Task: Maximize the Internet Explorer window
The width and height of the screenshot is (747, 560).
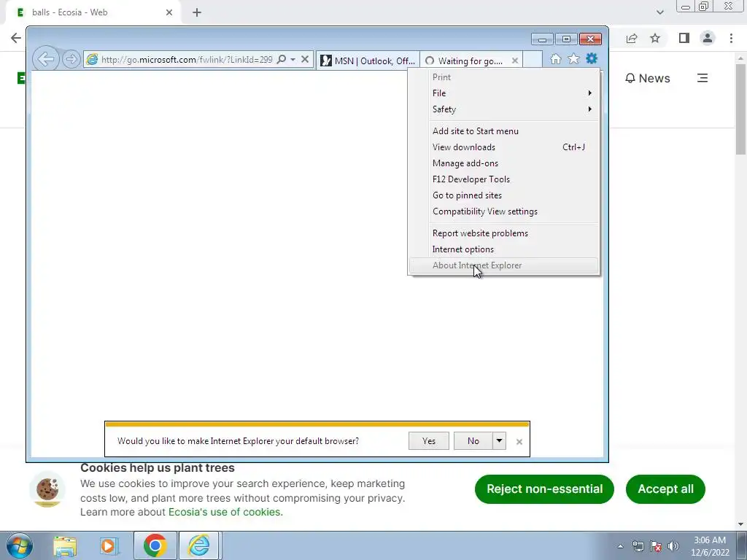Action: [x=566, y=39]
